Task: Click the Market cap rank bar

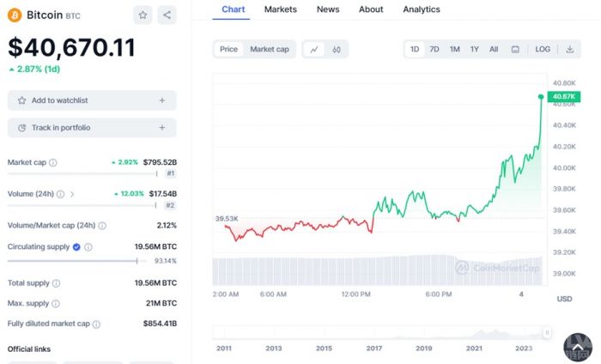Action: point(82,173)
